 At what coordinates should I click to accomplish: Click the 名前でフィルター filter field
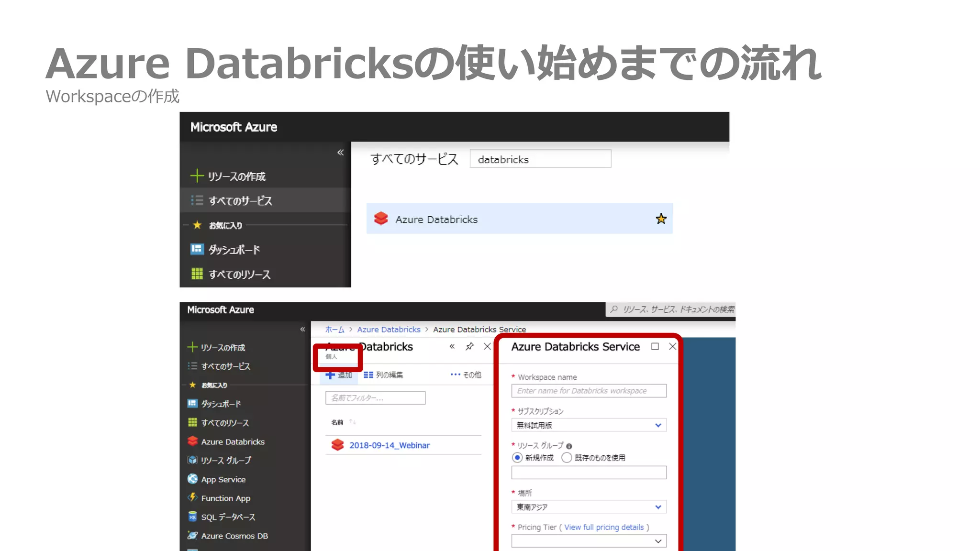click(375, 398)
